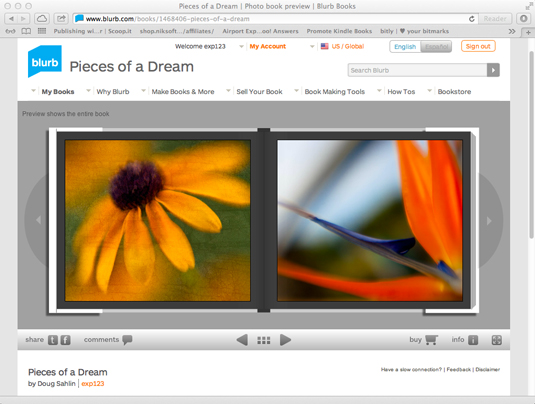This screenshot has width=535, height=404.
Task: Flip to next spread with right side arrow
Action: [x=489, y=221]
